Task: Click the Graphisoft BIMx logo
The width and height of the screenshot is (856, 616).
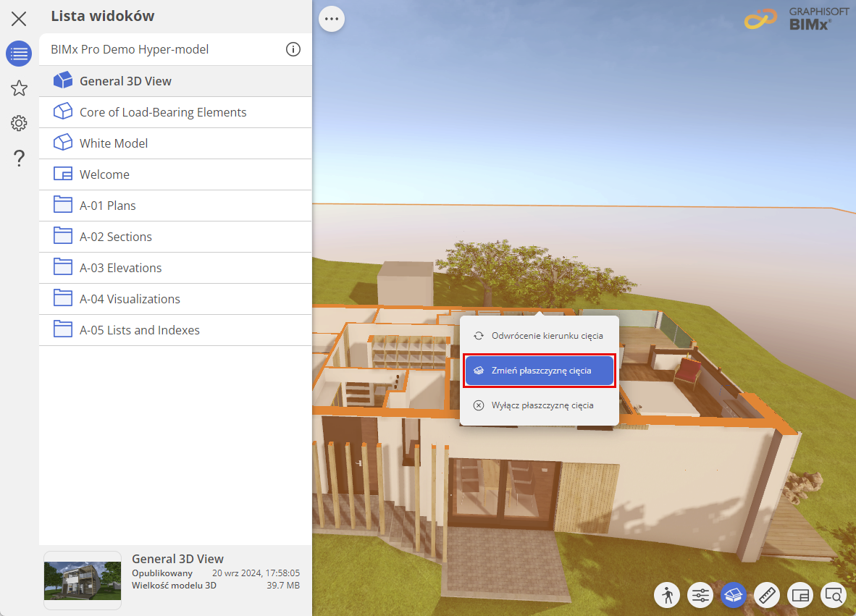Action: click(796, 19)
